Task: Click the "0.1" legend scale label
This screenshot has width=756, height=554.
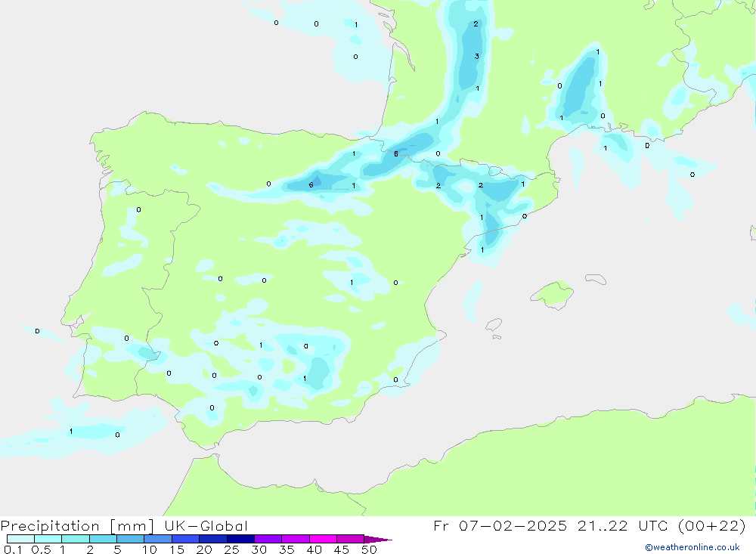Action: [x=13, y=549]
